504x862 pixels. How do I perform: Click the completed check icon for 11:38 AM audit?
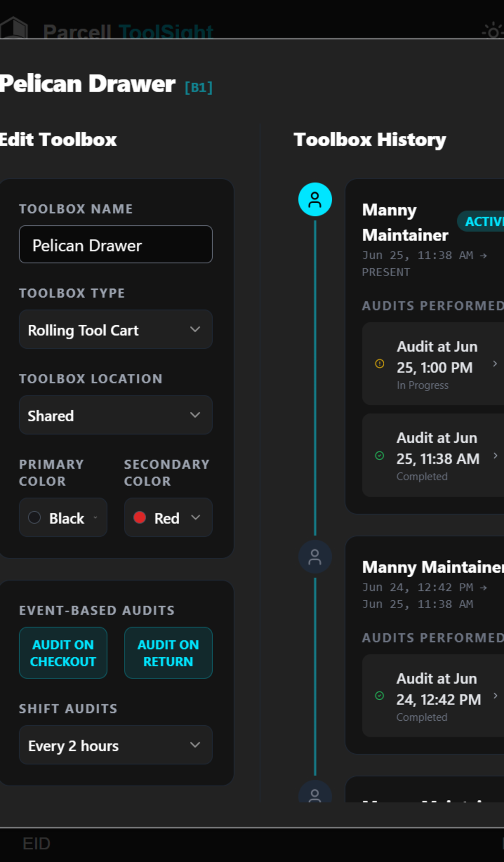tap(379, 455)
